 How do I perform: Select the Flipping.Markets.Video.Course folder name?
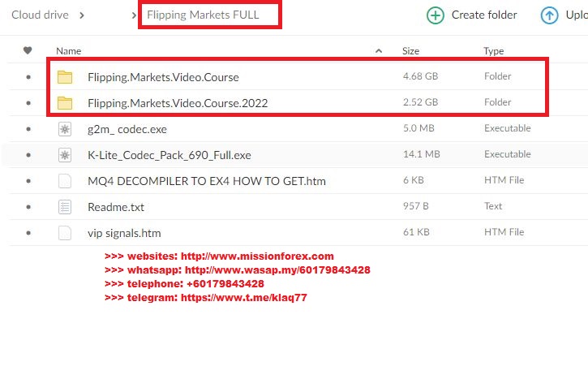point(163,77)
